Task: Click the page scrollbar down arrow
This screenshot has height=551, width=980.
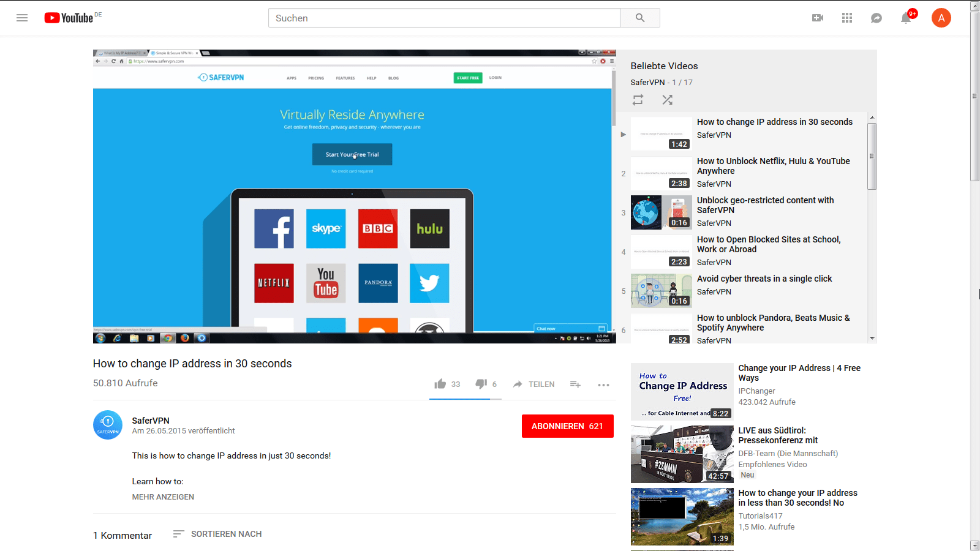Action: pyautogui.click(x=975, y=545)
